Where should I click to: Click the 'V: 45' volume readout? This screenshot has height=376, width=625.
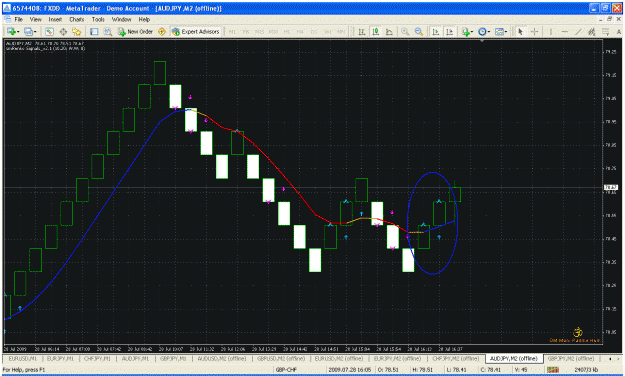point(521,370)
